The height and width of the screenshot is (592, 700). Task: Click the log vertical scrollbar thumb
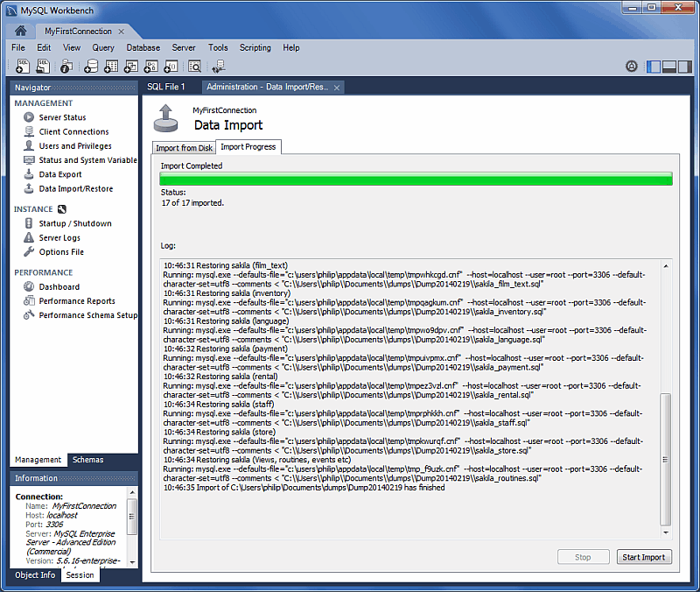coord(666,459)
